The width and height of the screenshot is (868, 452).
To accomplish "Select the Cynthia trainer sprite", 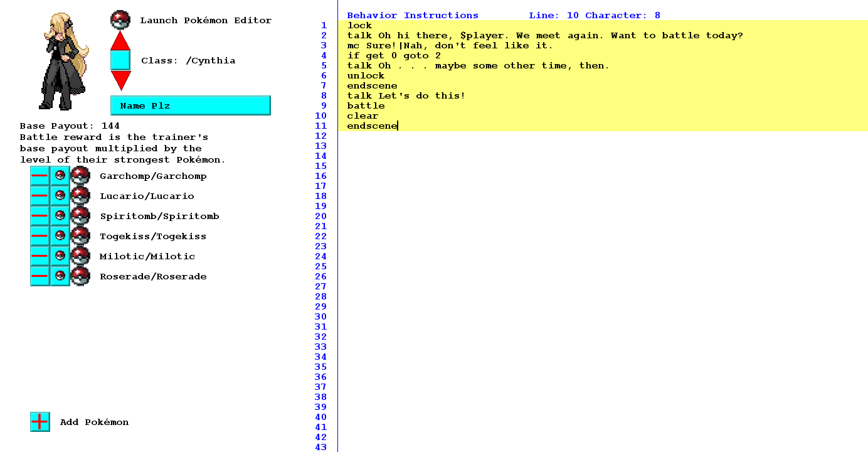I will click(63, 61).
